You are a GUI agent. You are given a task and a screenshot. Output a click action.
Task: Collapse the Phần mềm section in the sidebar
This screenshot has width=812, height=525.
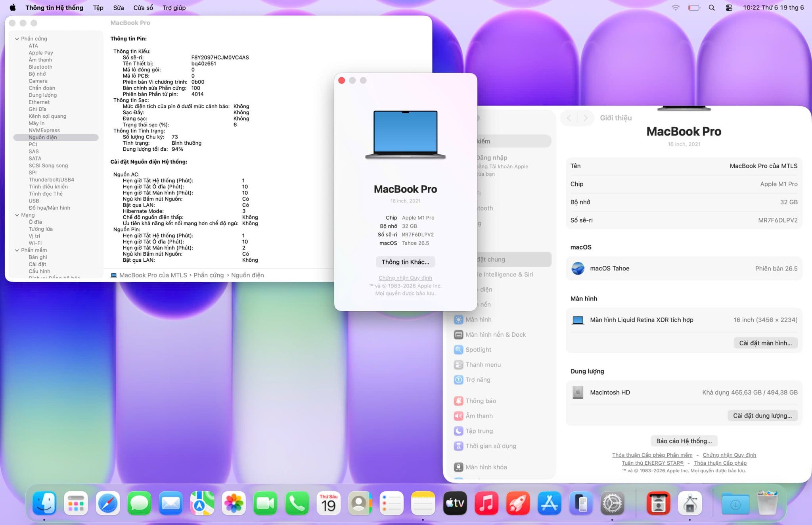click(x=17, y=250)
